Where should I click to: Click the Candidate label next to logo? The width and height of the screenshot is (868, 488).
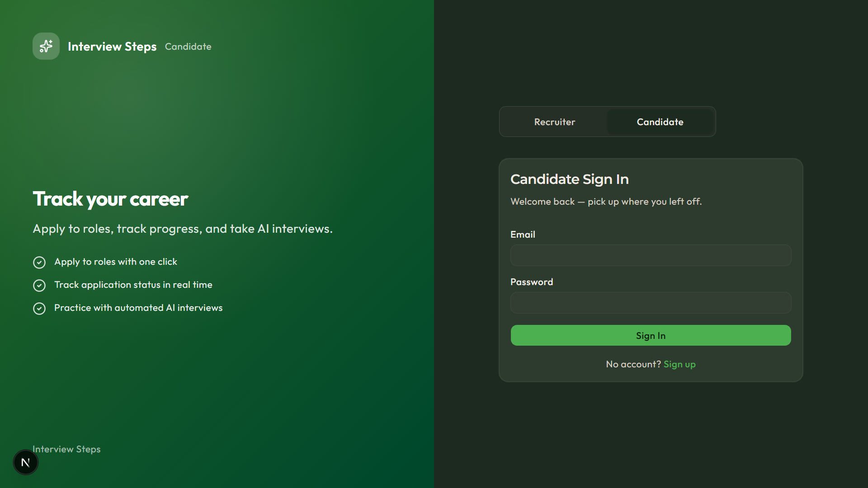pos(188,47)
